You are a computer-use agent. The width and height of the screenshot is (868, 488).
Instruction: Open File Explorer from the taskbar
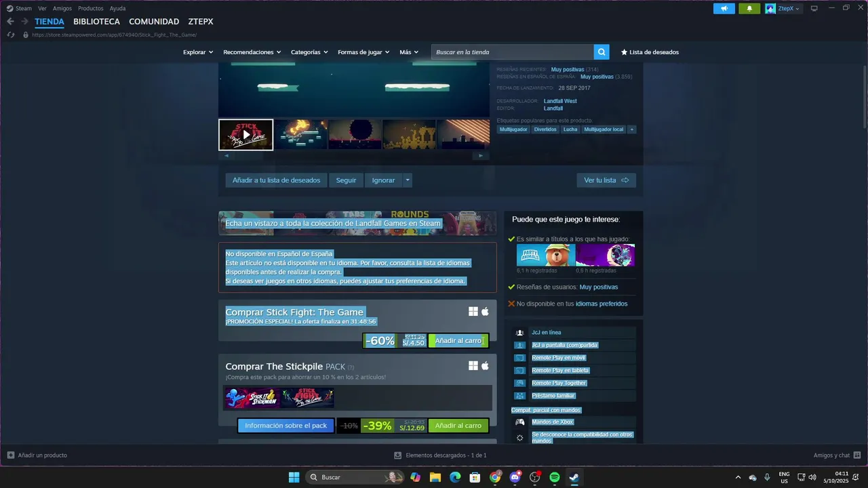coord(435,477)
